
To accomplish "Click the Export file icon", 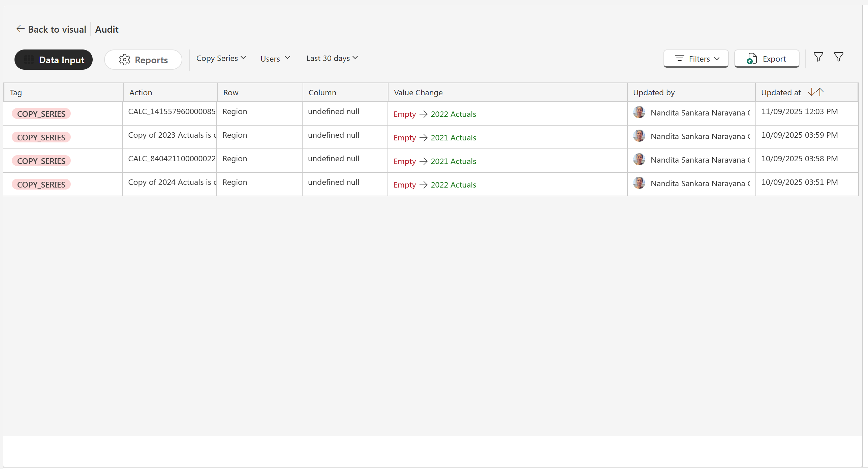I will [x=751, y=59].
